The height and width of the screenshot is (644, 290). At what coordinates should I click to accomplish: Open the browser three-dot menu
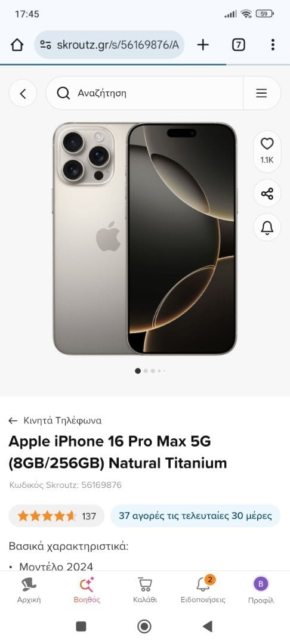(273, 45)
